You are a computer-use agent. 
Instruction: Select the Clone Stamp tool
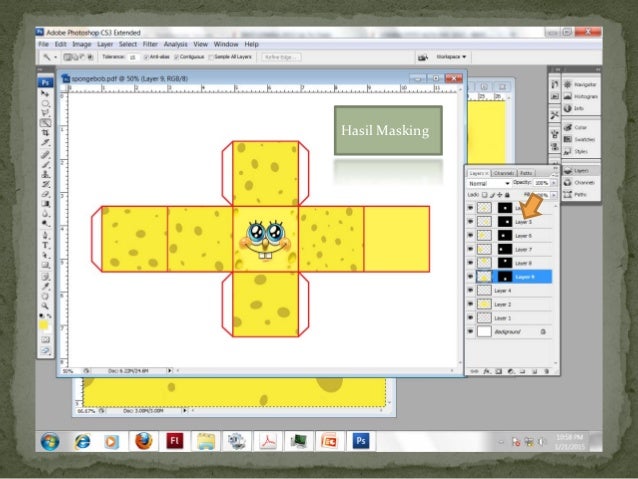[45, 174]
